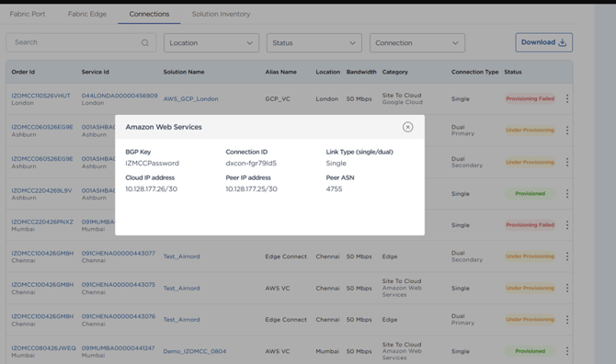This screenshot has height=364, width=616.
Task: Open order IZOMCC2204269L9V link
Action: pos(41,190)
